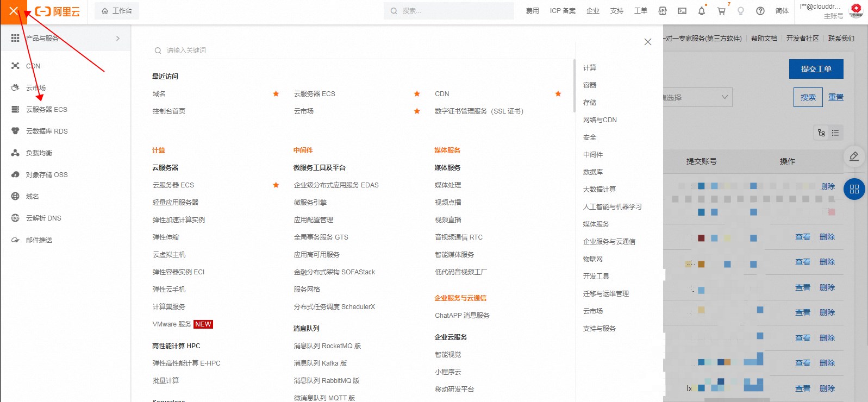The image size is (868, 402).
Task: Switch language with 简体
Action: (782, 11)
